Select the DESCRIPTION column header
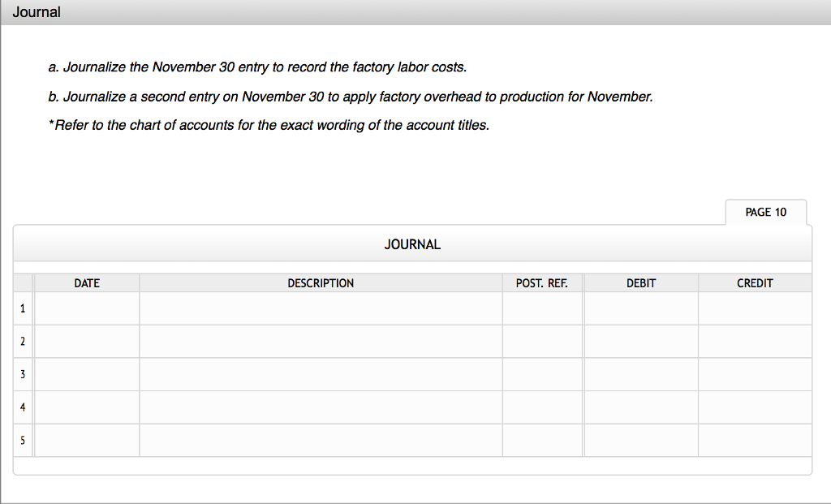The image size is (831, 504). click(321, 282)
